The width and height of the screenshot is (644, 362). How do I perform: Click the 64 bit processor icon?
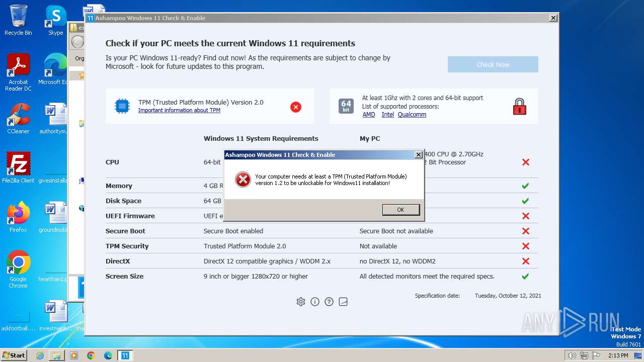pyautogui.click(x=346, y=106)
